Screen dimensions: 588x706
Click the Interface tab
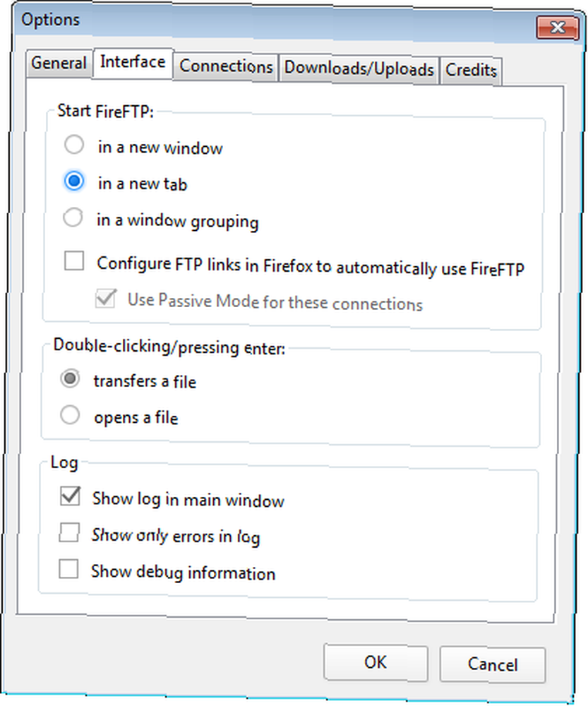133,63
